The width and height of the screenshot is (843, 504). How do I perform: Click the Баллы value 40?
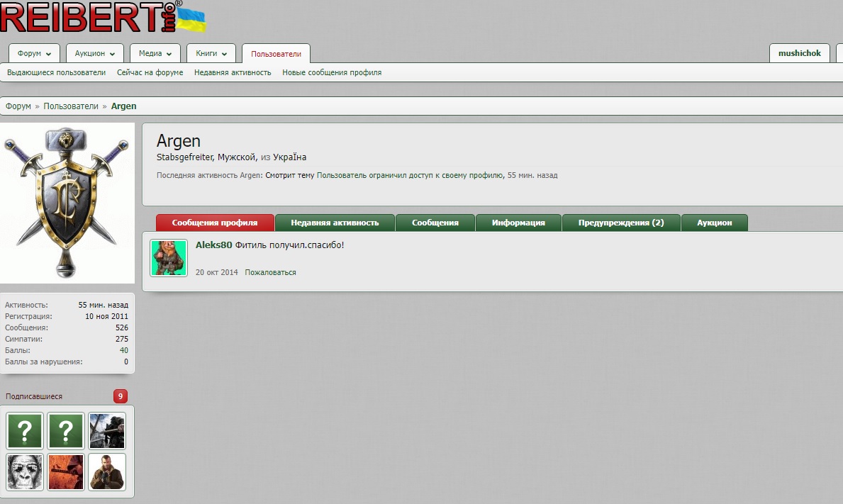(x=124, y=350)
